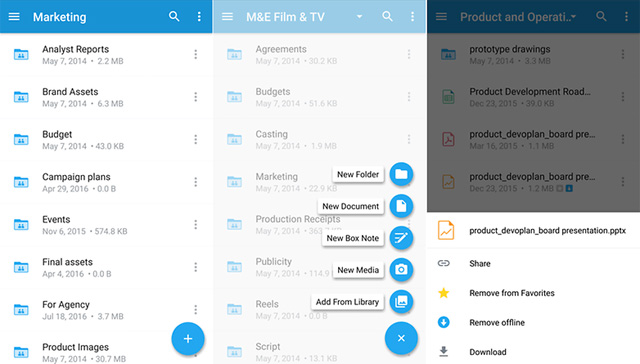640x364 pixels.
Task: Select New Box Note label
Action: click(x=353, y=238)
